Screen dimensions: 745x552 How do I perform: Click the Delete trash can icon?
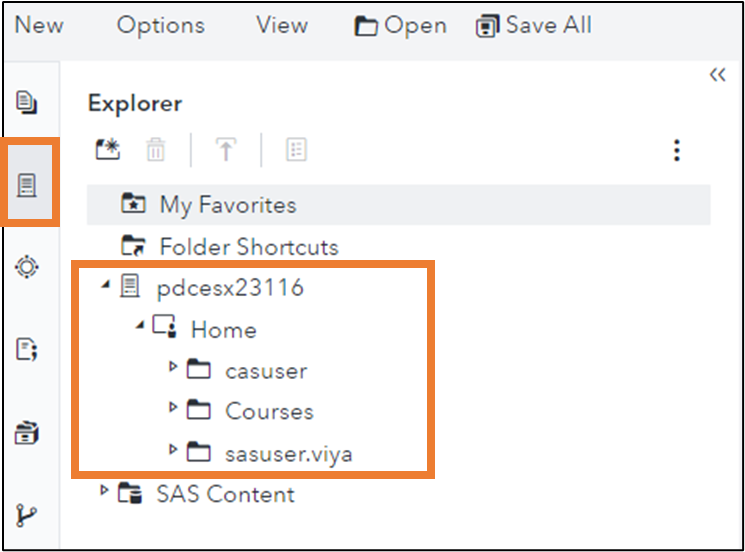[156, 150]
